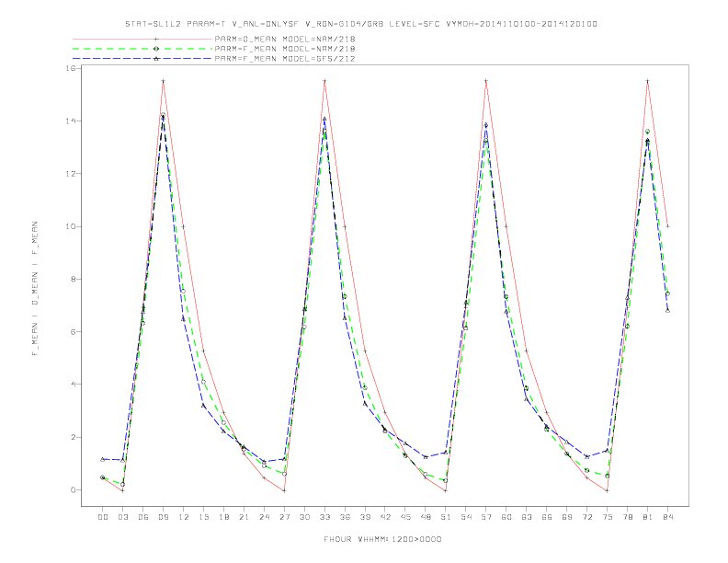Click the x-axis hour label 09

point(163,517)
